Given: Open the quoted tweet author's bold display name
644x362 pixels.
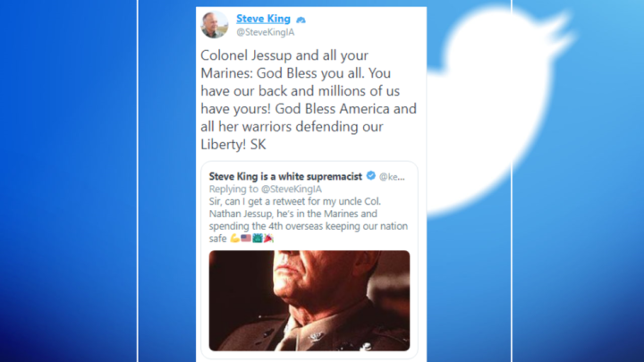Looking at the screenshot, I should click(285, 176).
